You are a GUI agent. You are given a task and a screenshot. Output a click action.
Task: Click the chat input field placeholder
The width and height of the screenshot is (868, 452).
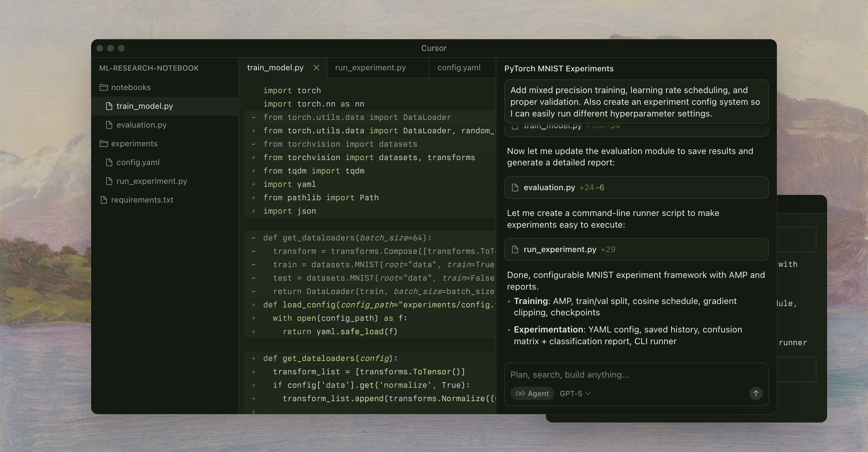tap(569, 375)
